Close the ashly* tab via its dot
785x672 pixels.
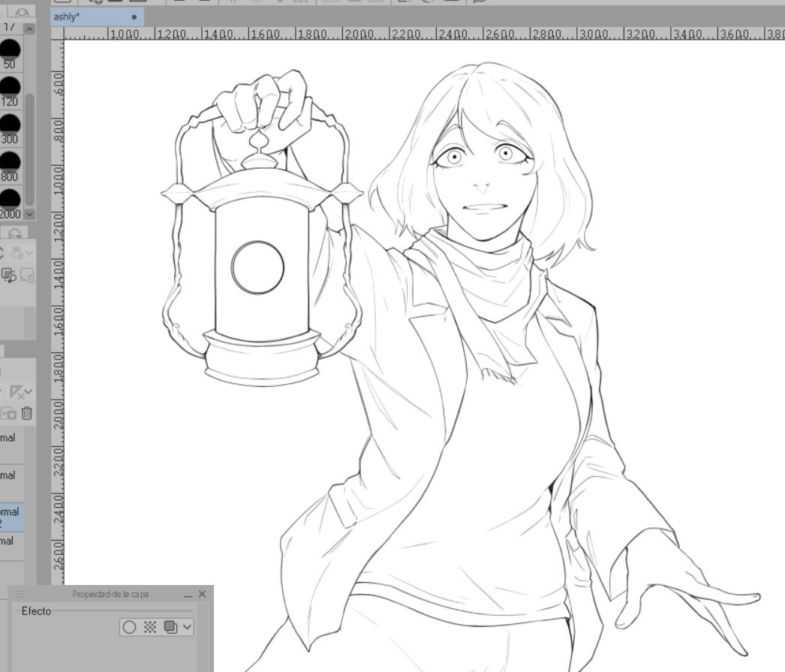[x=134, y=17]
